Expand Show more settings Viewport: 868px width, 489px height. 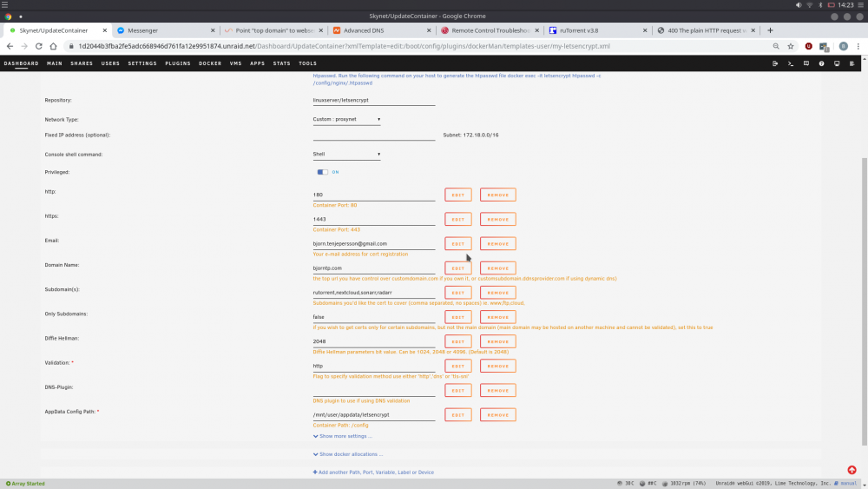coord(343,436)
